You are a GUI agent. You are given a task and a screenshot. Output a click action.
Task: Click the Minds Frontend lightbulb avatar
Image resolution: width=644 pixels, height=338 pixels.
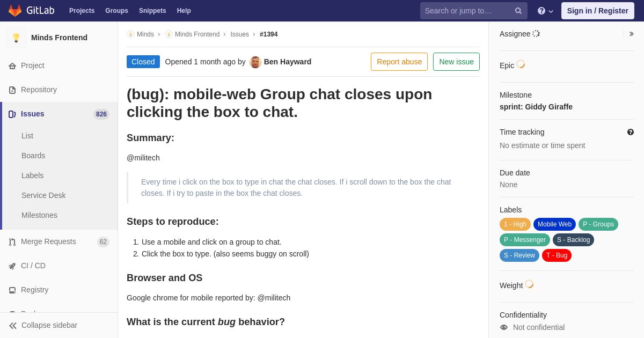tap(16, 38)
